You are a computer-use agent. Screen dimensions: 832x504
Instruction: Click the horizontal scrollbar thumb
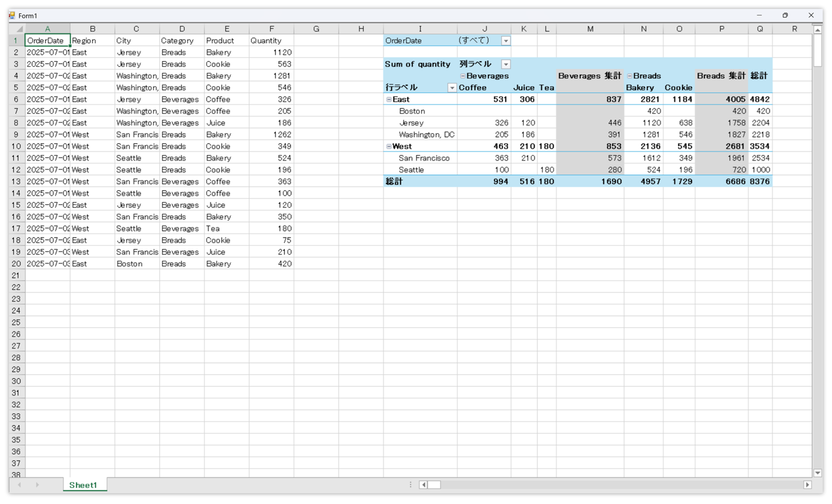(x=434, y=485)
